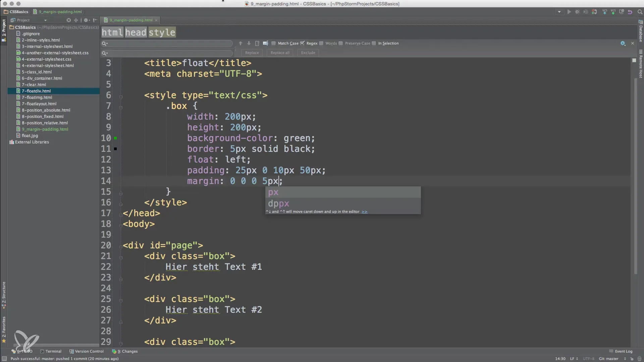
Task: Fold the .box rule at line 7
Action: [x=121, y=108]
